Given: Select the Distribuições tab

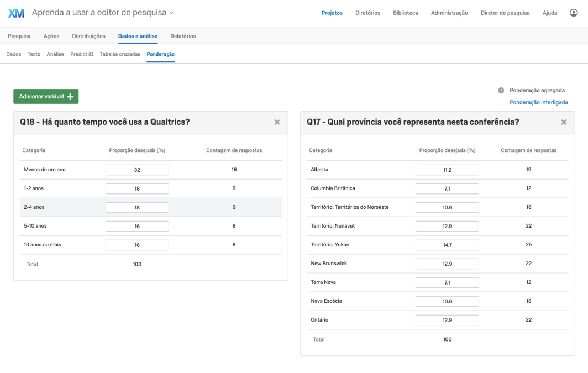Looking at the screenshot, I should click(x=88, y=36).
